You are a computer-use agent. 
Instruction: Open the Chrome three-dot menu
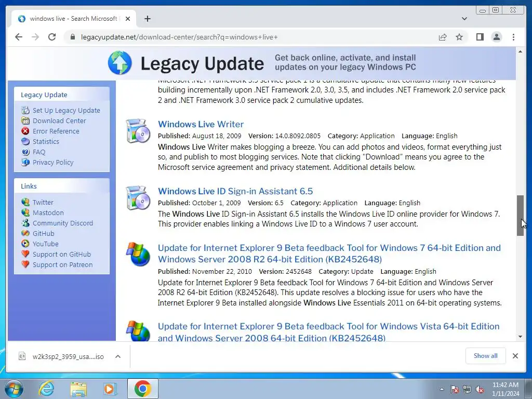[x=513, y=37]
